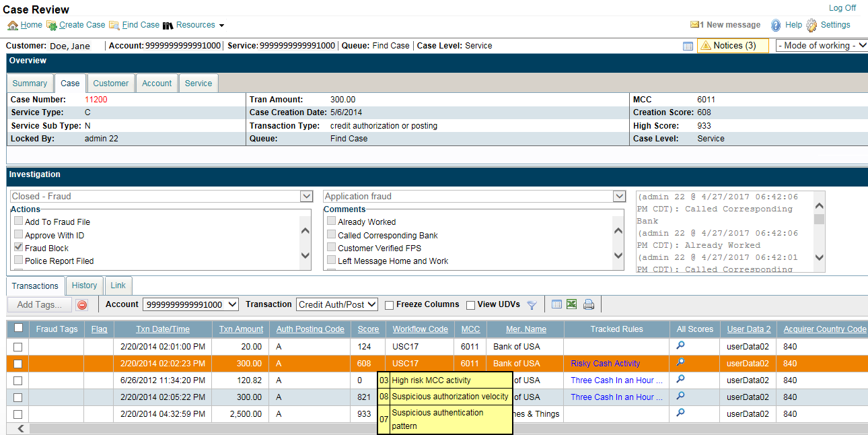868x435 pixels.
Task: Click the Settings gear icon
Action: [x=811, y=26]
